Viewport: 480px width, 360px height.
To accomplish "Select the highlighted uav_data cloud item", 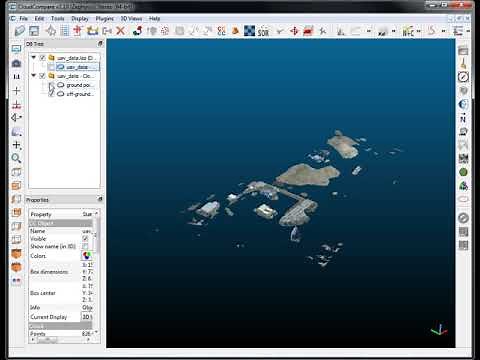I will [x=77, y=67].
